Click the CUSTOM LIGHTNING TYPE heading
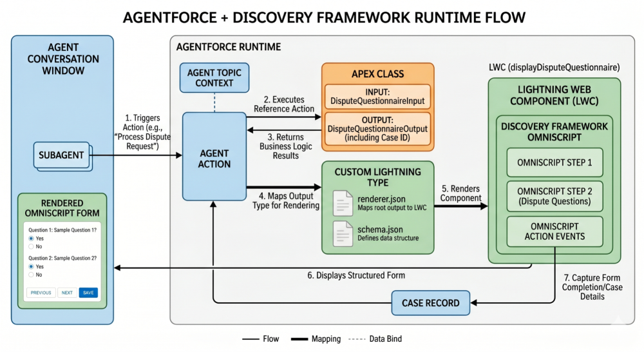 [x=378, y=177]
